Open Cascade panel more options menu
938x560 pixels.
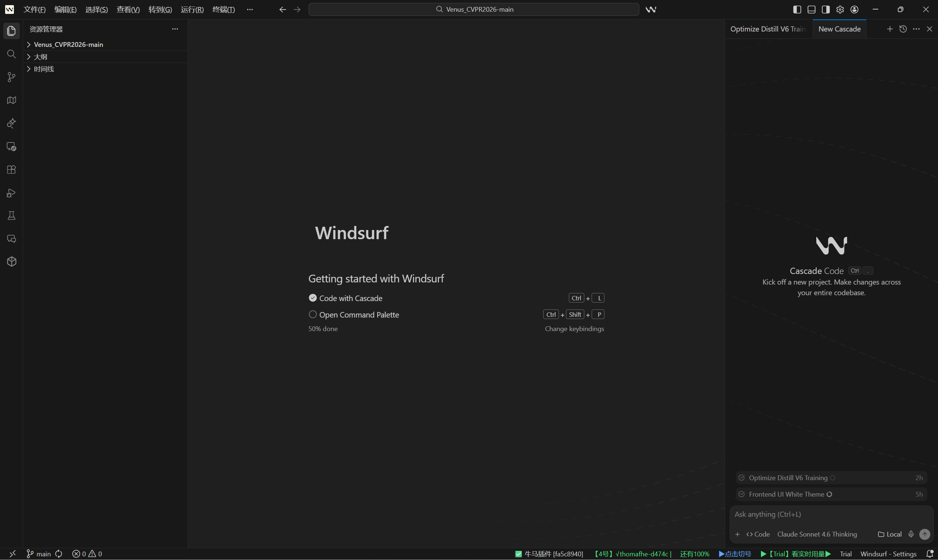(916, 29)
